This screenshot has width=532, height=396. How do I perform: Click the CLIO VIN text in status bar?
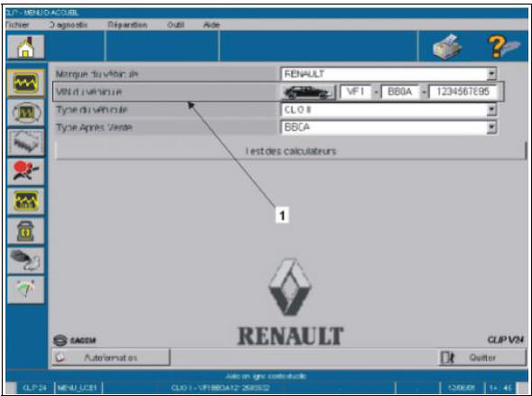[219, 388]
